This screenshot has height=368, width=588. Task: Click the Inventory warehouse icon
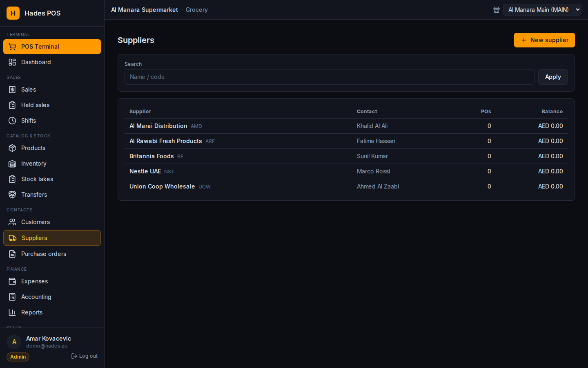coord(12,164)
